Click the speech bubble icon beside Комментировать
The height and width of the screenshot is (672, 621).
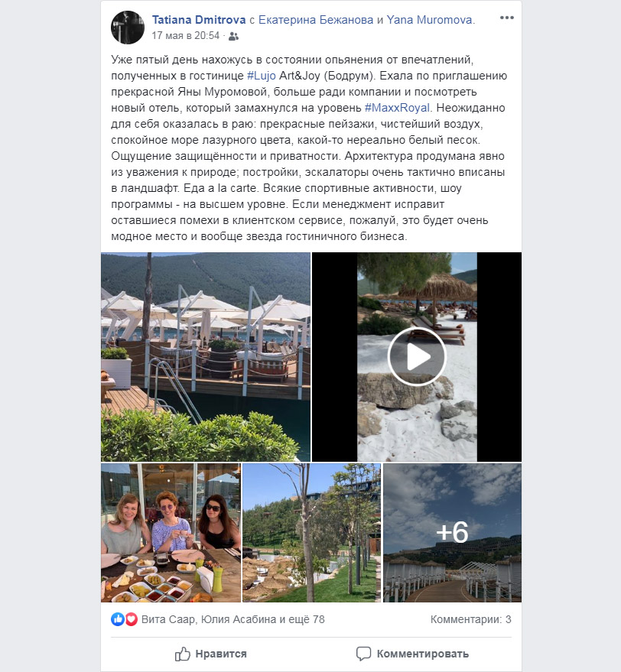363,654
